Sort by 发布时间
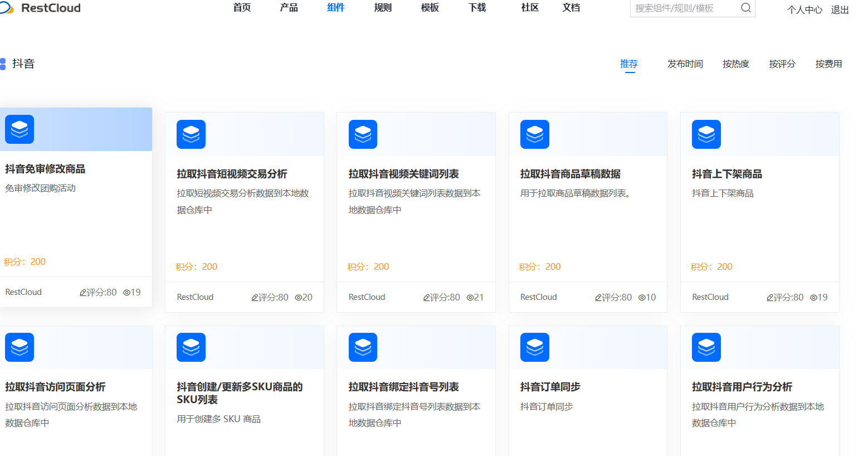This screenshot has height=456, width=868. (685, 64)
